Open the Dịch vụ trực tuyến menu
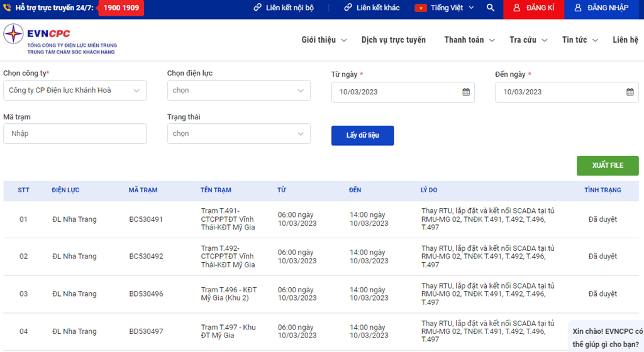644x352 pixels. click(x=393, y=40)
